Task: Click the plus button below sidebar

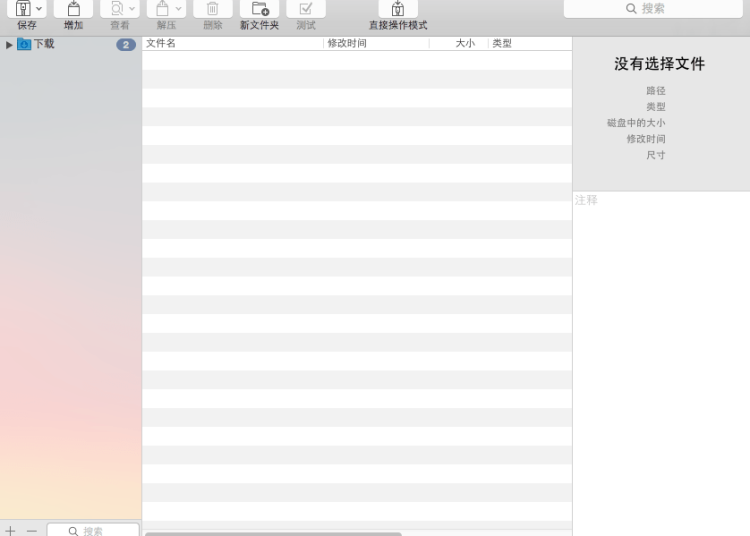Action: (x=11, y=530)
